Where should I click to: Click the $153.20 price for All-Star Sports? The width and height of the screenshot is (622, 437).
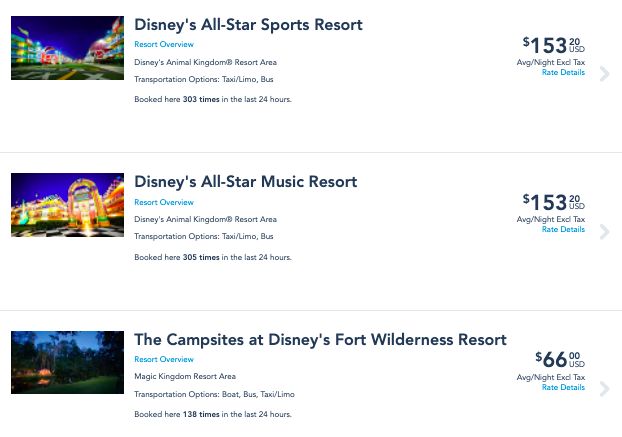click(x=551, y=45)
